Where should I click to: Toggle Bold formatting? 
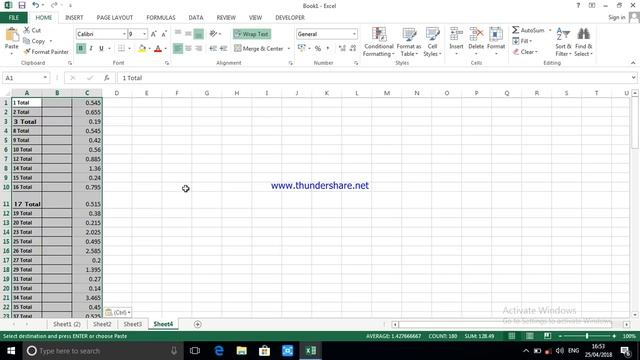81,49
